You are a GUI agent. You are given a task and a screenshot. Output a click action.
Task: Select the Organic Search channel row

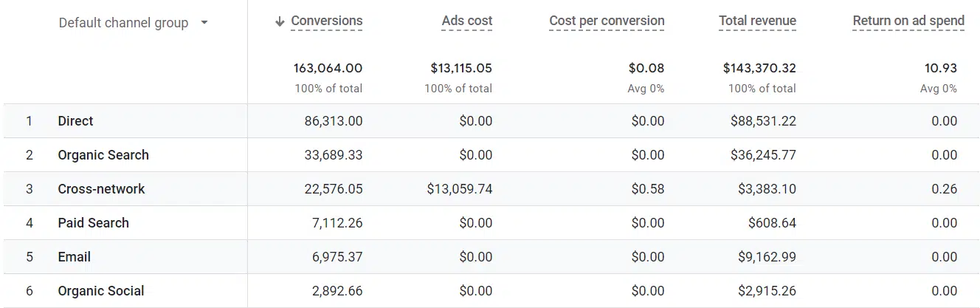103,155
